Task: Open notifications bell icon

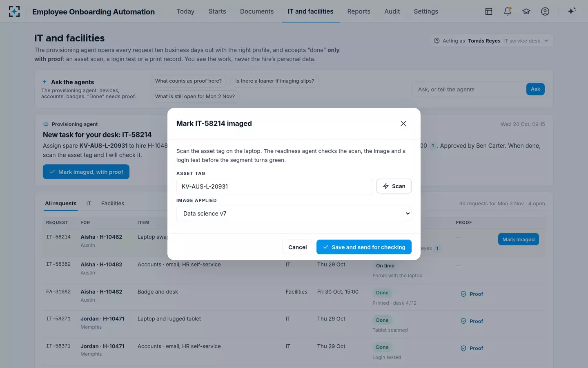Action: point(508,11)
